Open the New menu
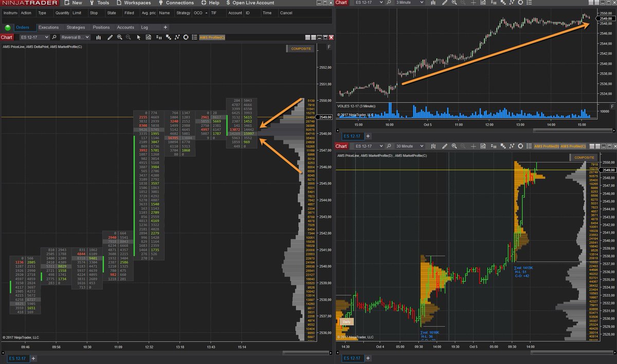 [72, 3]
